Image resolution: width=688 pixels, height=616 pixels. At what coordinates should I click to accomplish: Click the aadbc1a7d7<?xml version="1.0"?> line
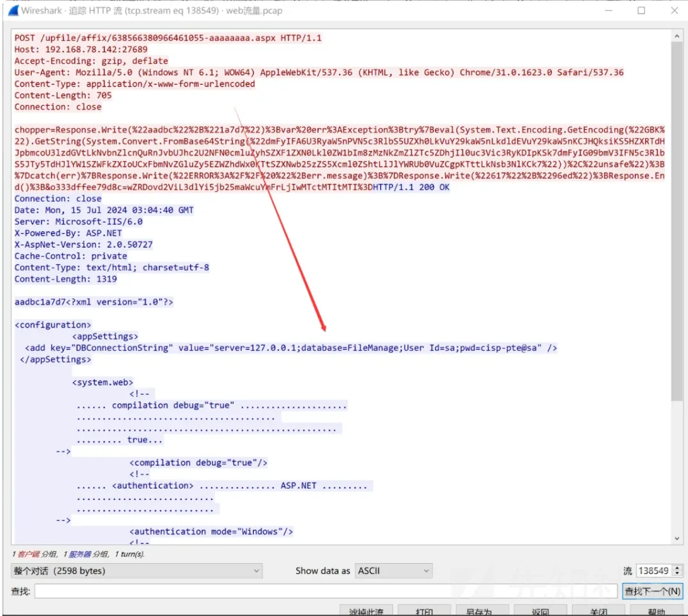click(94, 302)
